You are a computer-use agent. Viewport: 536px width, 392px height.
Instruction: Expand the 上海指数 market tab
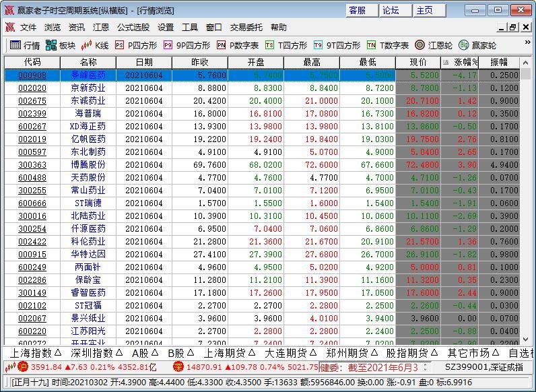tap(35, 353)
